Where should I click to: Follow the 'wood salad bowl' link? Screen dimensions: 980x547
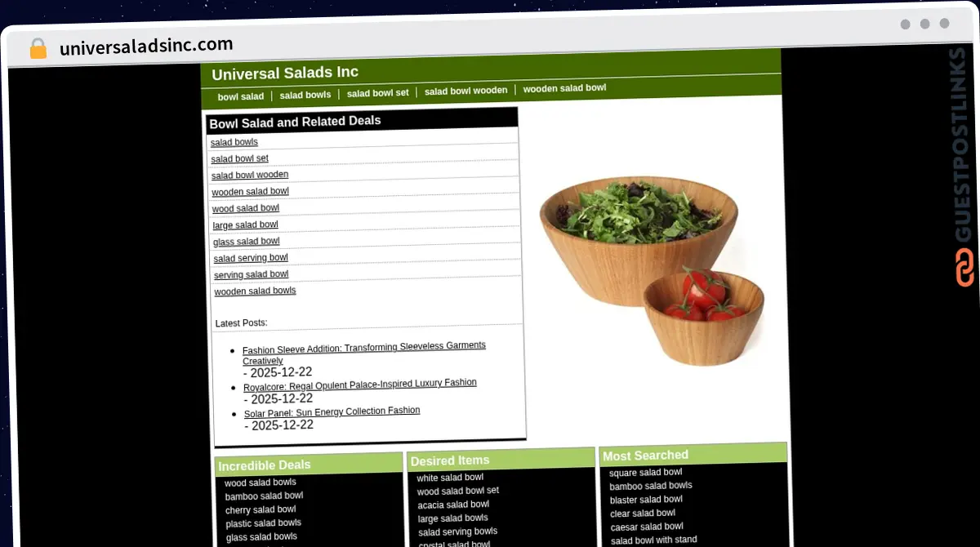click(x=246, y=208)
